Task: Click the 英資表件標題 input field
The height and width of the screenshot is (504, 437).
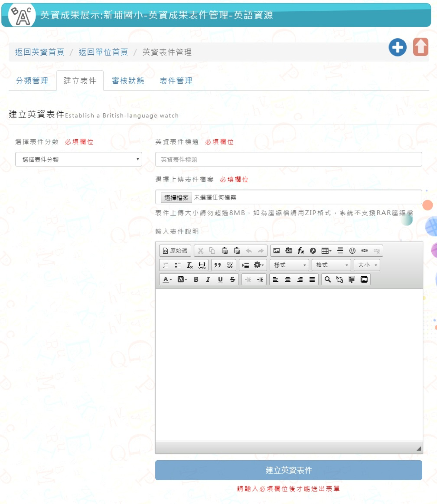Action: click(x=288, y=160)
